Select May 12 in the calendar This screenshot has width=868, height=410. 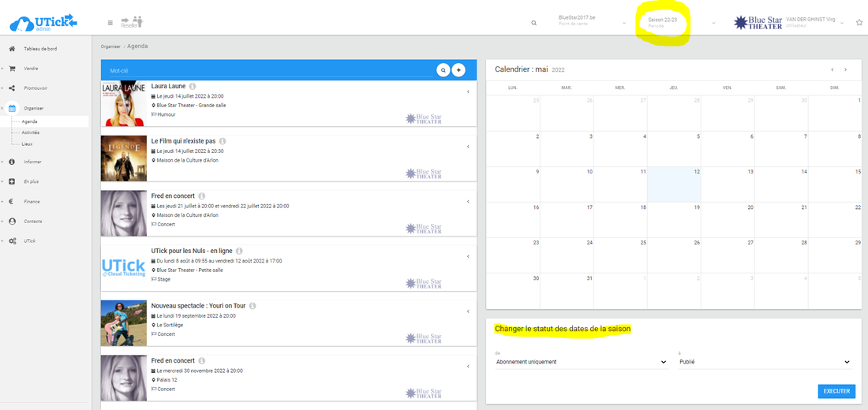tap(674, 184)
